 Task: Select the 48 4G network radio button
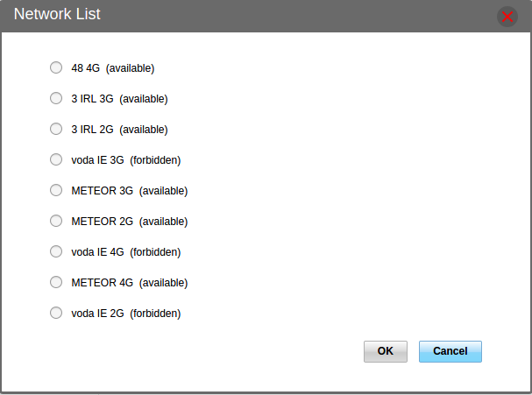tap(56, 67)
